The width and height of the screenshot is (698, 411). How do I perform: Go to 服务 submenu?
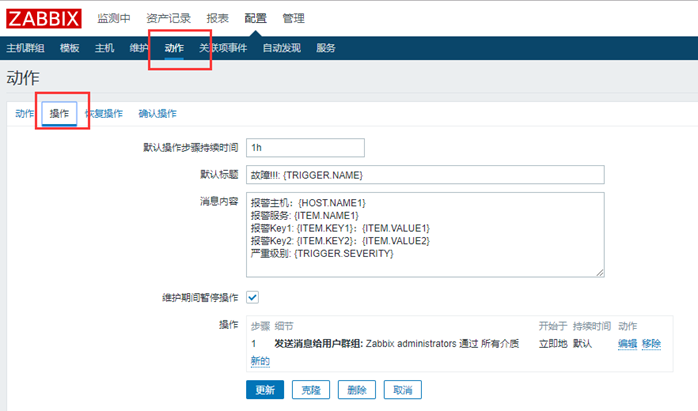tap(325, 48)
